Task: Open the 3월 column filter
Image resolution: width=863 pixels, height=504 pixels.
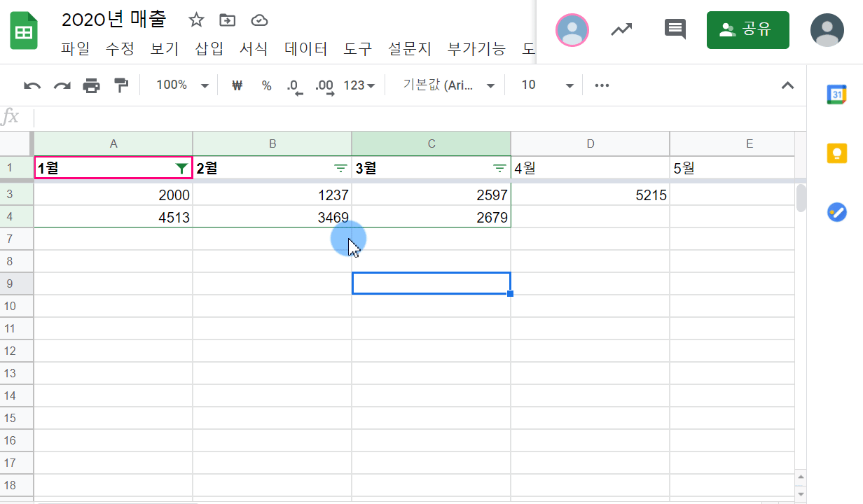Action: coord(499,168)
